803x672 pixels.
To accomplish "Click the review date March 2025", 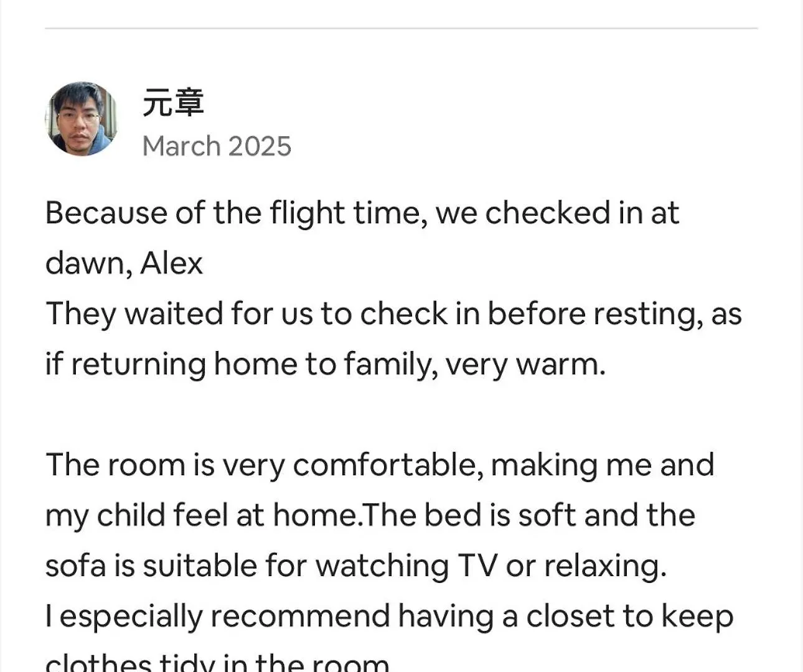I will point(217,147).
